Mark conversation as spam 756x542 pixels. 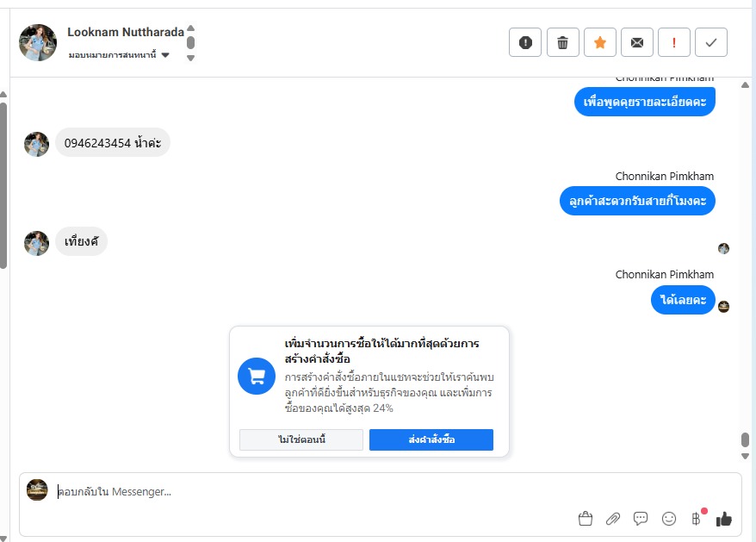[x=525, y=42]
